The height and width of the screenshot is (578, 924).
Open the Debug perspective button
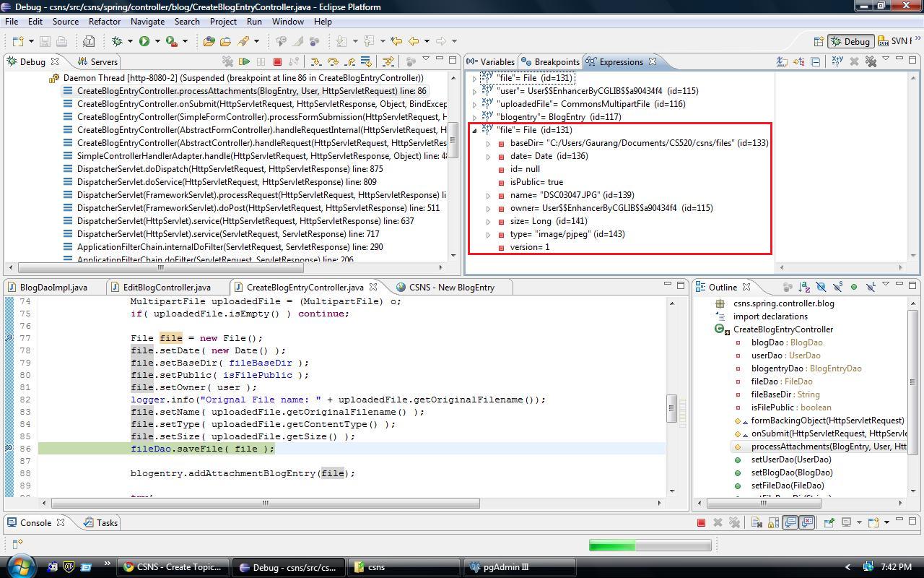(x=850, y=41)
